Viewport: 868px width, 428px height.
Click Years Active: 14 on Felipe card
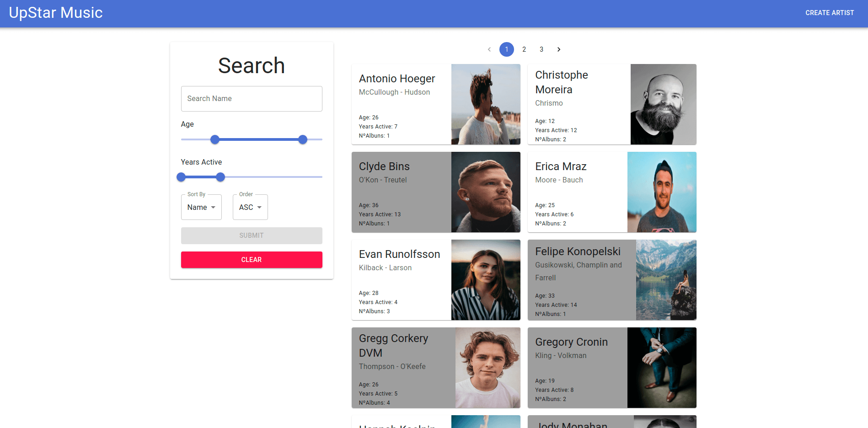[x=556, y=305]
